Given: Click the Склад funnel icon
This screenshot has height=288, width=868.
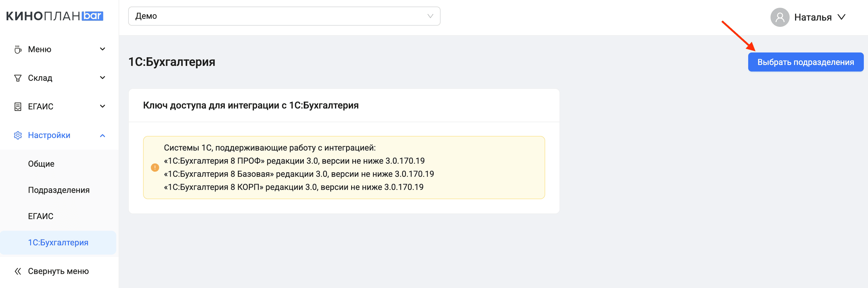Looking at the screenshot, I should tap(18, 78).
